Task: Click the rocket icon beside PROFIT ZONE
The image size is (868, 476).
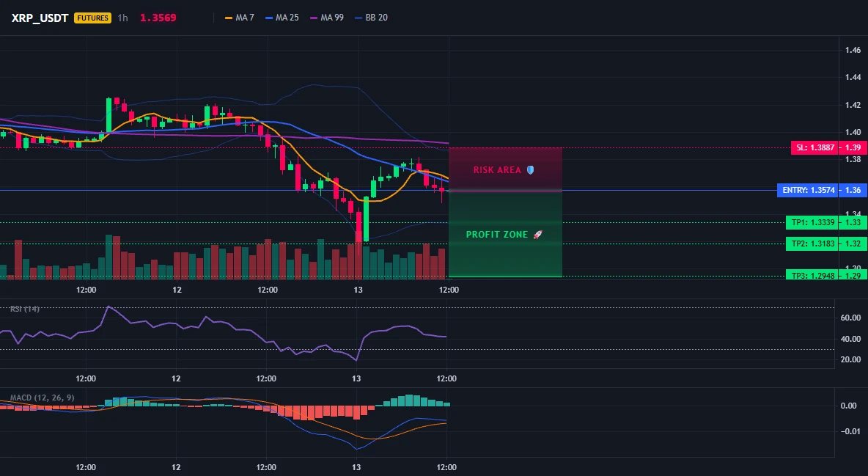Action: click(537, 235)
